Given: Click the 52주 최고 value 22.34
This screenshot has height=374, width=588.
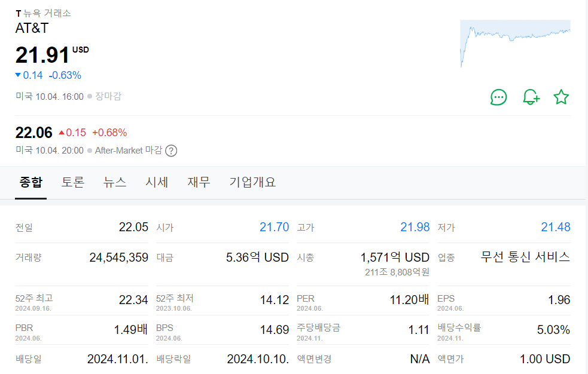Looking at the screenshot, I should (x=133, y=300).
